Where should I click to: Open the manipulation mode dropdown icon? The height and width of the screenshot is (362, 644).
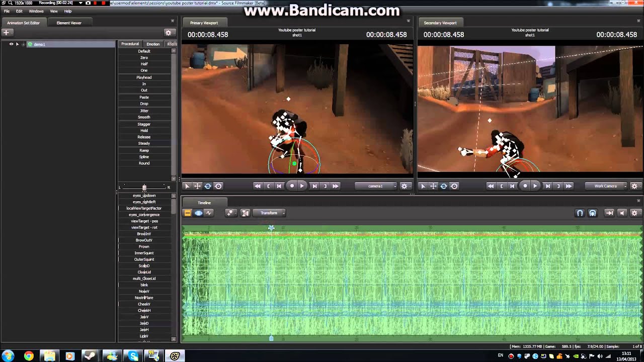coord(231,213)
